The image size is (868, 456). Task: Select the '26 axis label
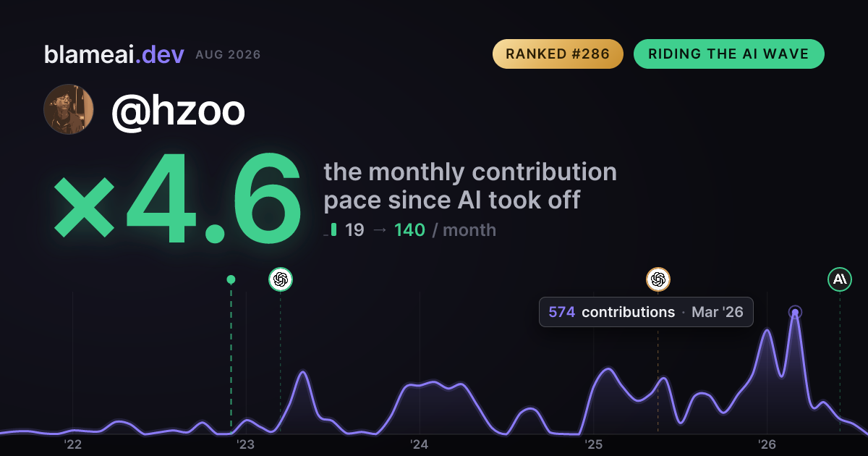pyautogui.click(x=767, y=444)
